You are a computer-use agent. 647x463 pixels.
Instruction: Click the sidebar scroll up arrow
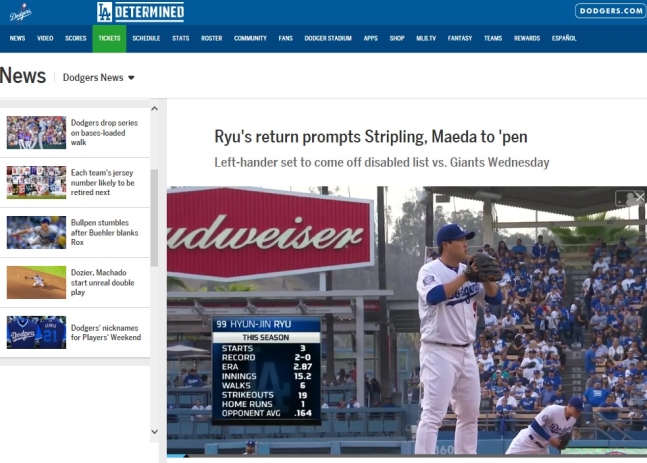click(155, 109)
